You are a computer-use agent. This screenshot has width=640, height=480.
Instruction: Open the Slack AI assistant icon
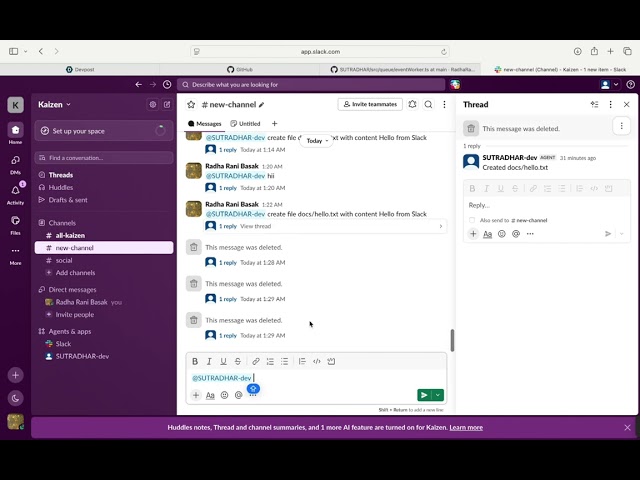click(455, 84)
